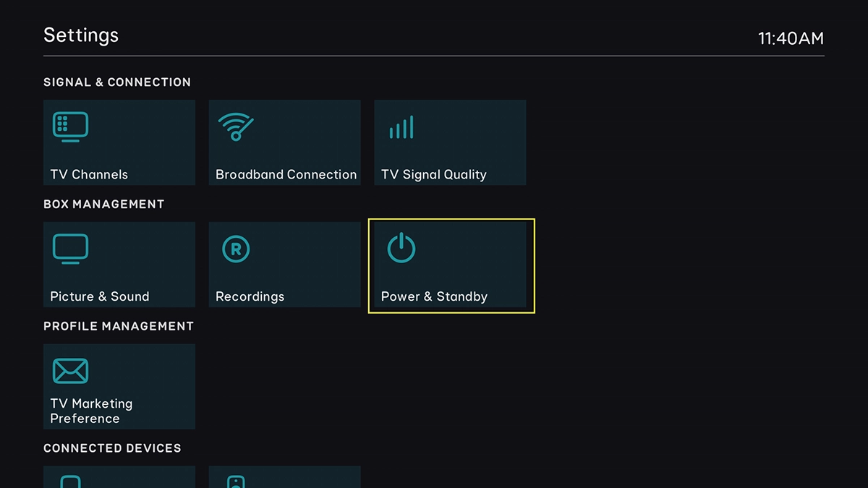Click the TV Channels guide icon
868x488 pixels.
[x=70, y=127]
